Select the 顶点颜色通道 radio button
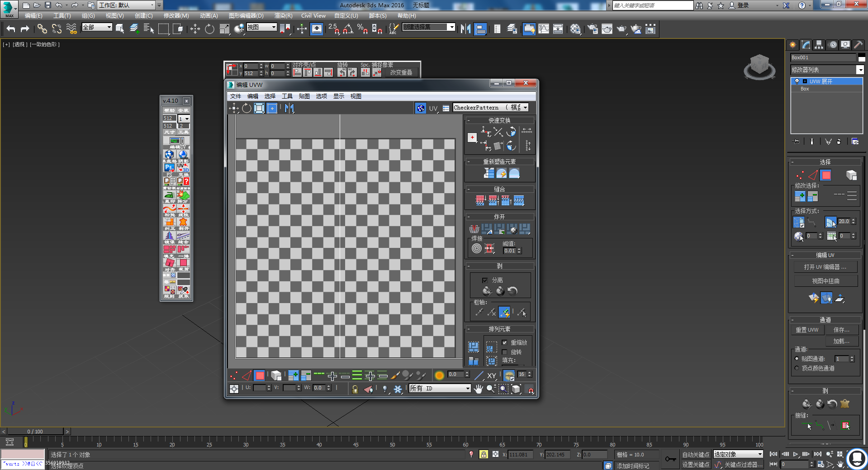868x470 pixels. point(797,368)
